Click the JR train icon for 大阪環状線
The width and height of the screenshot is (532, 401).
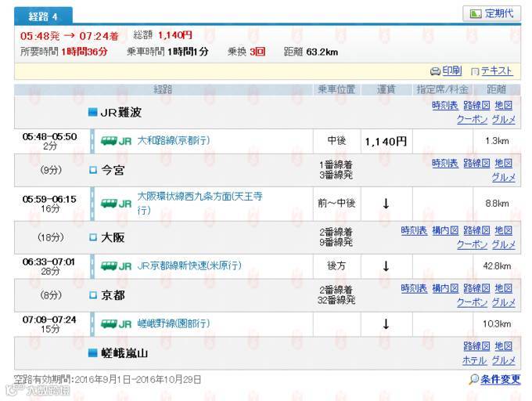click(x=116, y=204)
